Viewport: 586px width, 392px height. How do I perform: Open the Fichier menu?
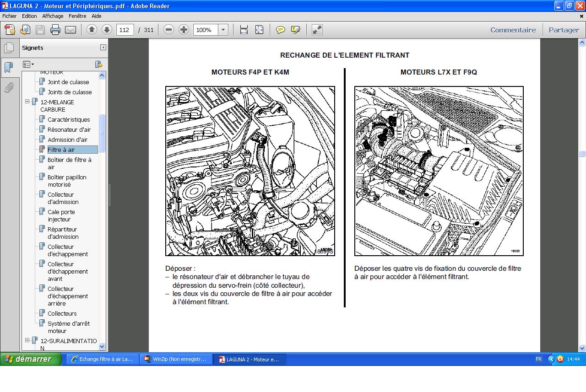click(x=10, y=16)
